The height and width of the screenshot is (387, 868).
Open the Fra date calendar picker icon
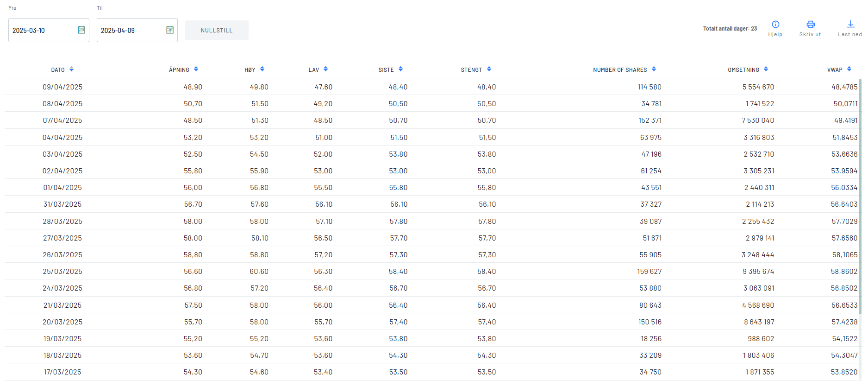81,30
